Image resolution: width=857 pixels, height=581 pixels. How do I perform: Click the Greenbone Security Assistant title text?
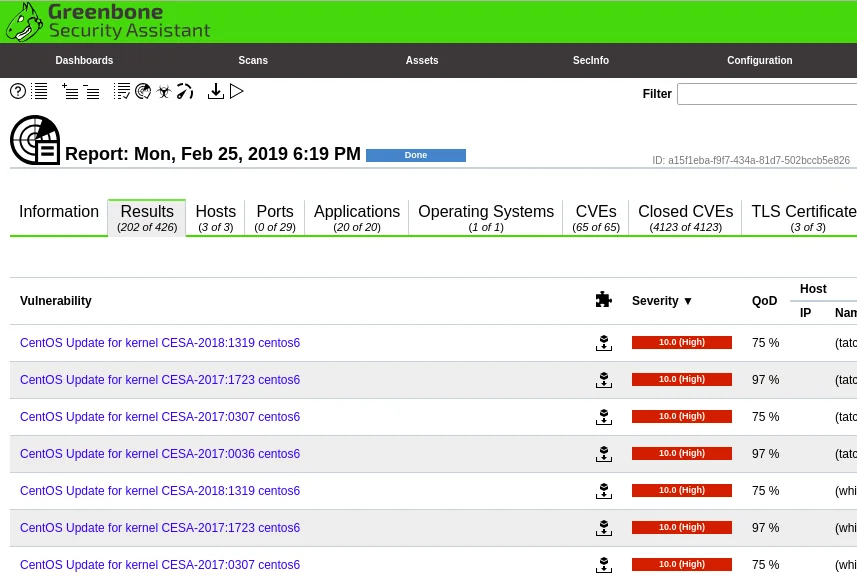tap(130, 21)
